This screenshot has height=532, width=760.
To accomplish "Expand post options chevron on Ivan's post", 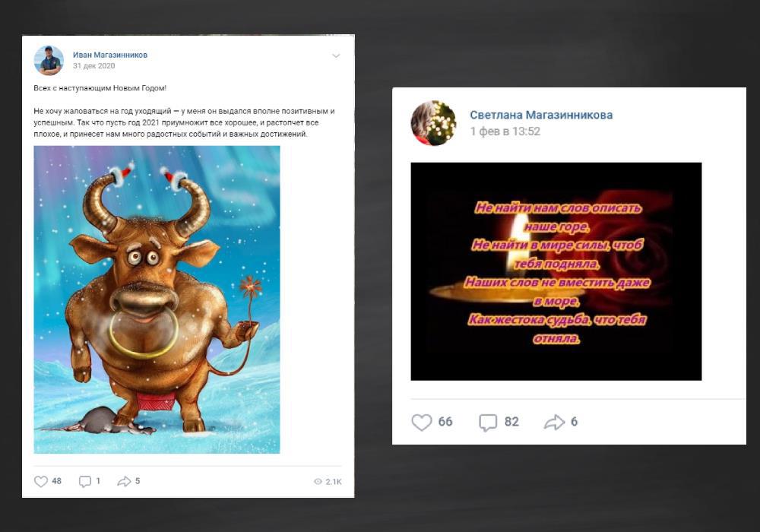I will 336,55.
